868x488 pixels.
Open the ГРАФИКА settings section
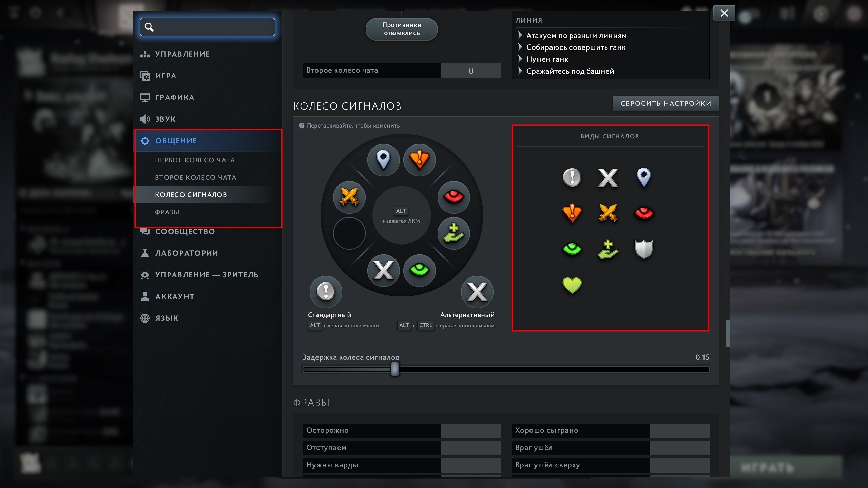[x=175, y=97]
